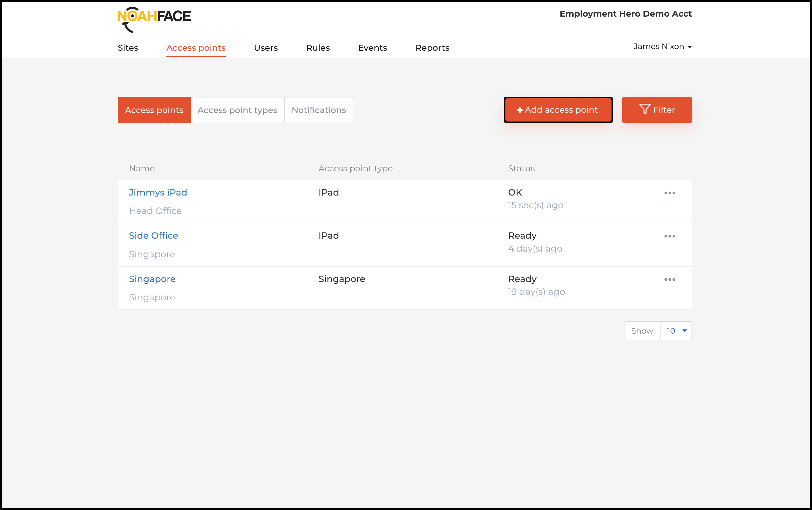Open more options for Jimmys iPad
812x510 pixels.
pos(670,193)
